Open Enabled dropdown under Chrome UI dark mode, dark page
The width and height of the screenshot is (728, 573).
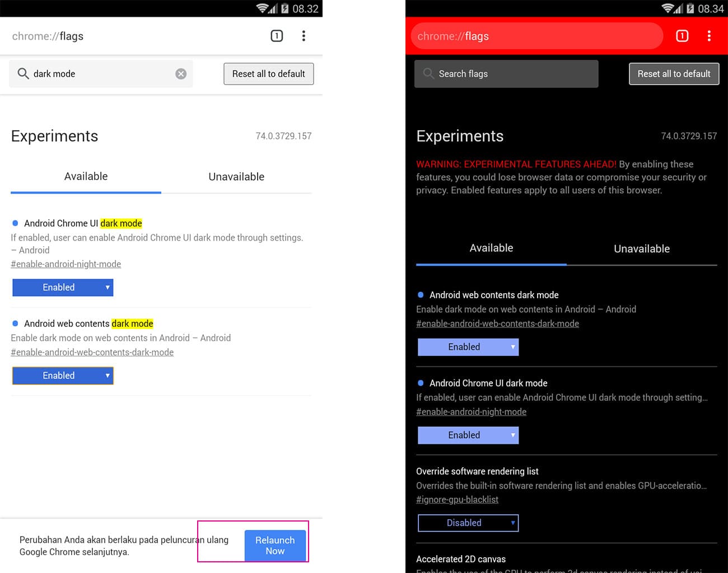[x=468, y=435]
